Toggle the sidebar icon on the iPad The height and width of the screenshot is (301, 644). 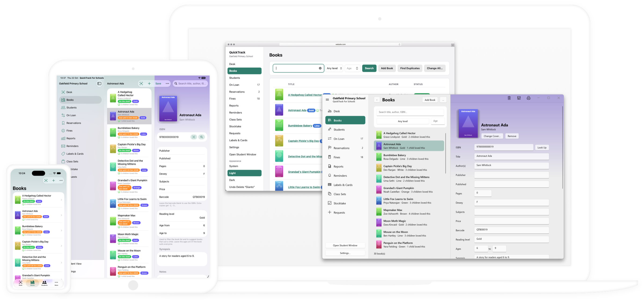(x=99, y=84)
